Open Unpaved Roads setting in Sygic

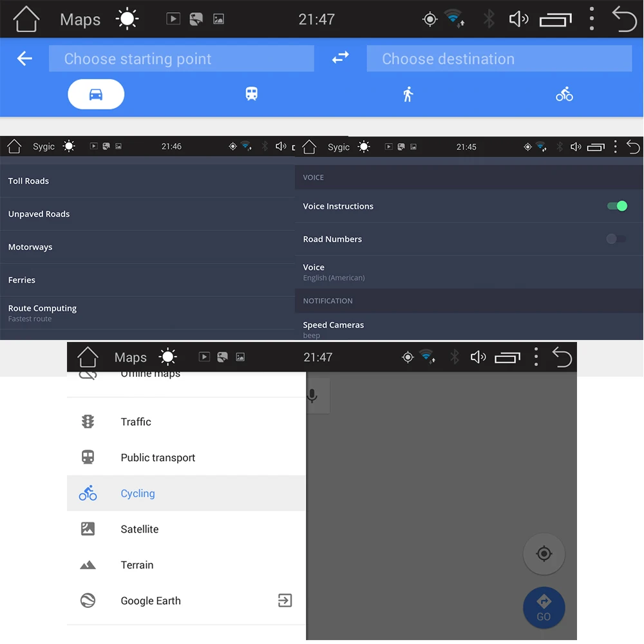[x=147, y=214]
